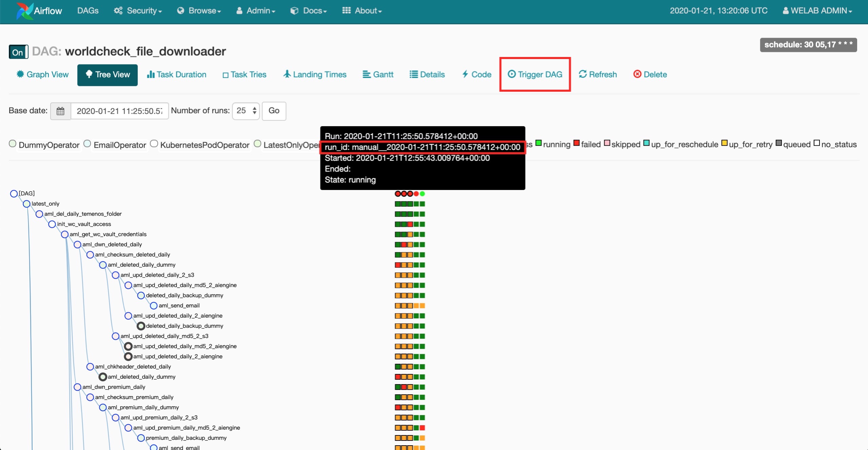
Task: Open Gantt chart view
Action: coord(378,74)
